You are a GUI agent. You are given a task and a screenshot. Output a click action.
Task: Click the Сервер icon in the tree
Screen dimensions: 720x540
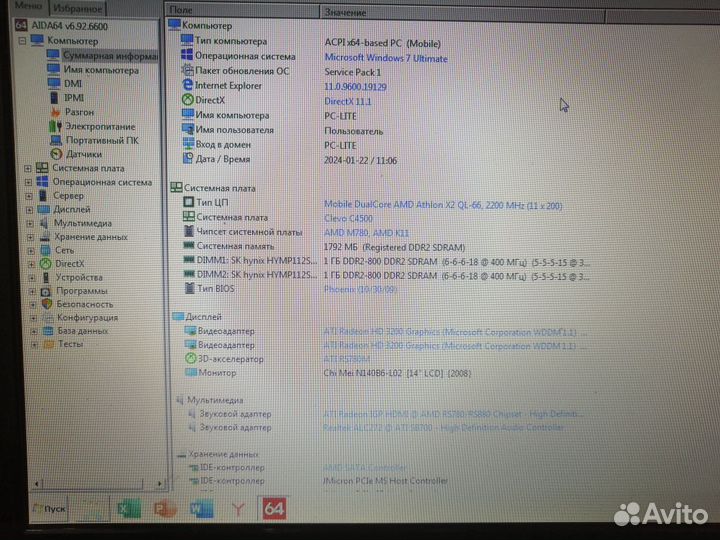pos(43,196)
